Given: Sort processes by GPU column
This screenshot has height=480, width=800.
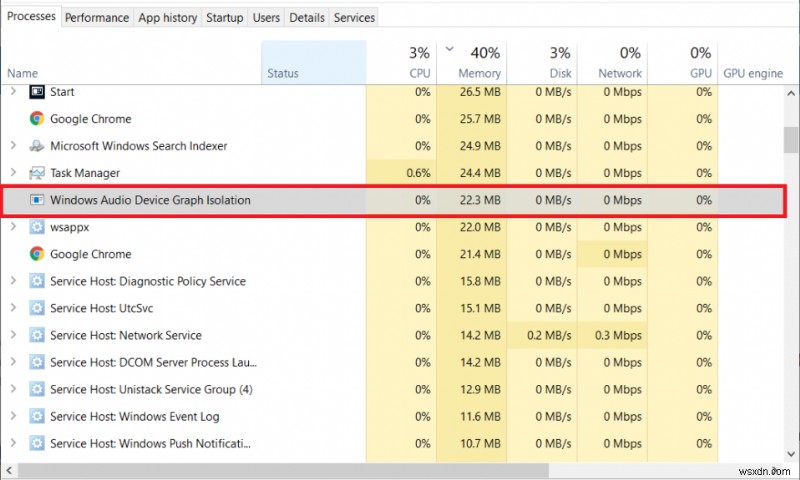Looking at the screenshot, I should pyautogui.click(x=683, y=63).
